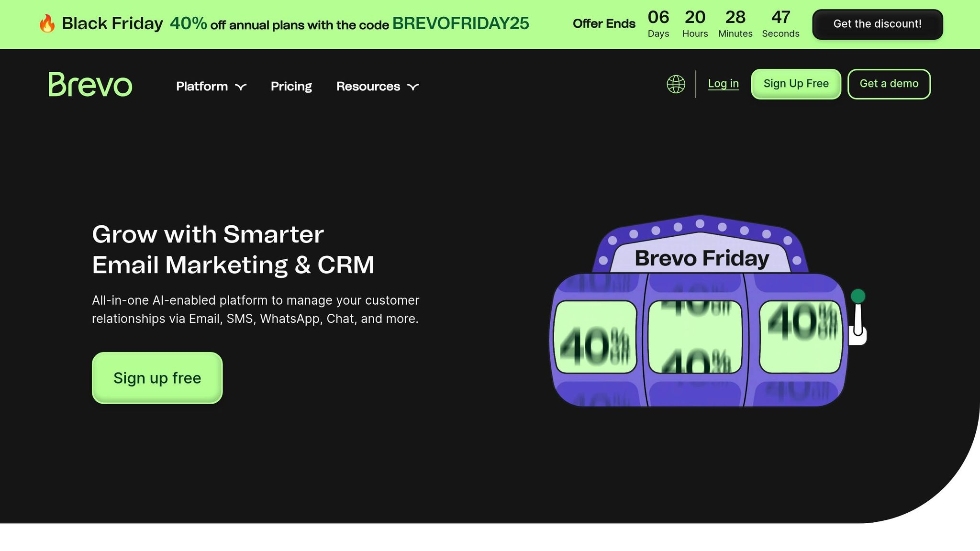Click the Brevo logo
Viewport: 980px width, 551px height.
coord(90,85)
